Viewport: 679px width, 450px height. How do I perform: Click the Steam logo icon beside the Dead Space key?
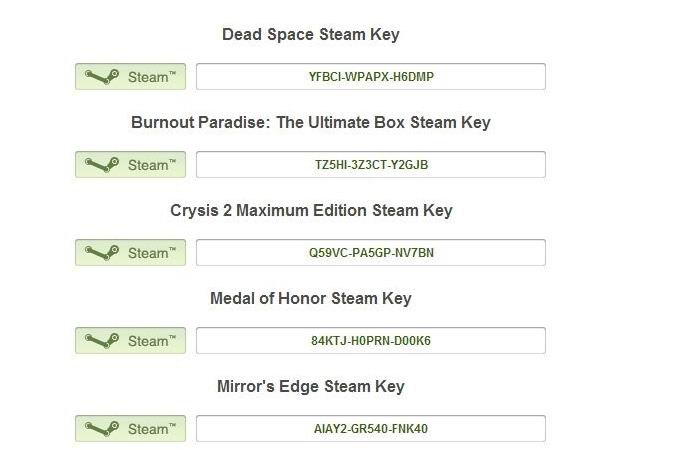(103, 77)
